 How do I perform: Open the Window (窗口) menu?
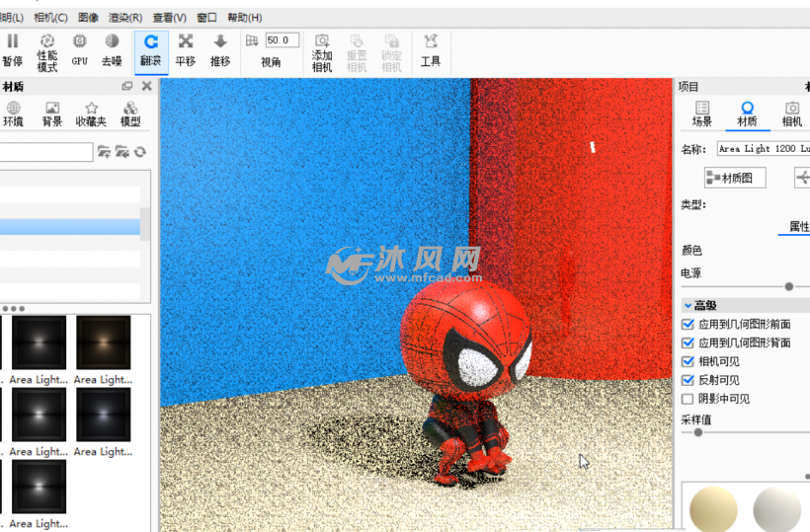pos(206,18)
